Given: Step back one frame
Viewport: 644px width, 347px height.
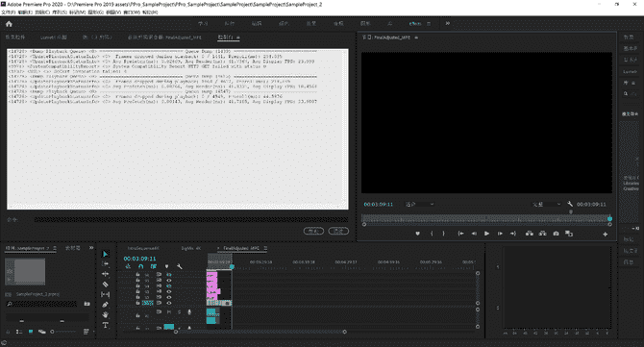Looking at the screenshot, I should click(474, 234).
